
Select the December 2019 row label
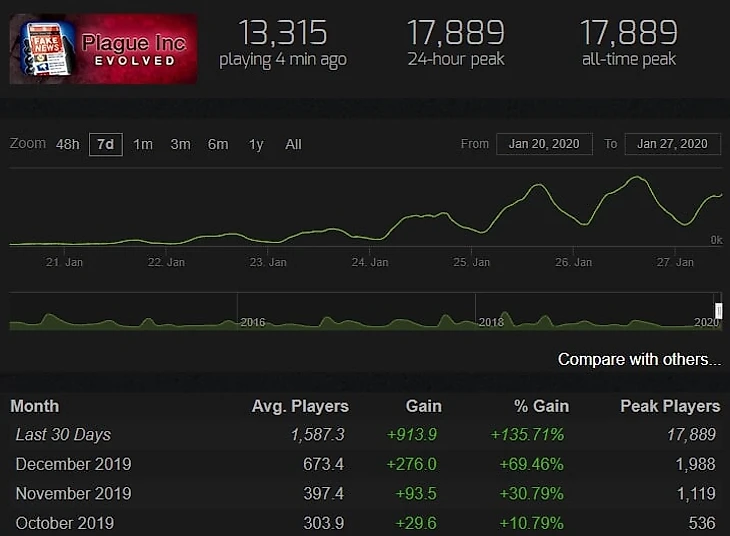point(74,464)
